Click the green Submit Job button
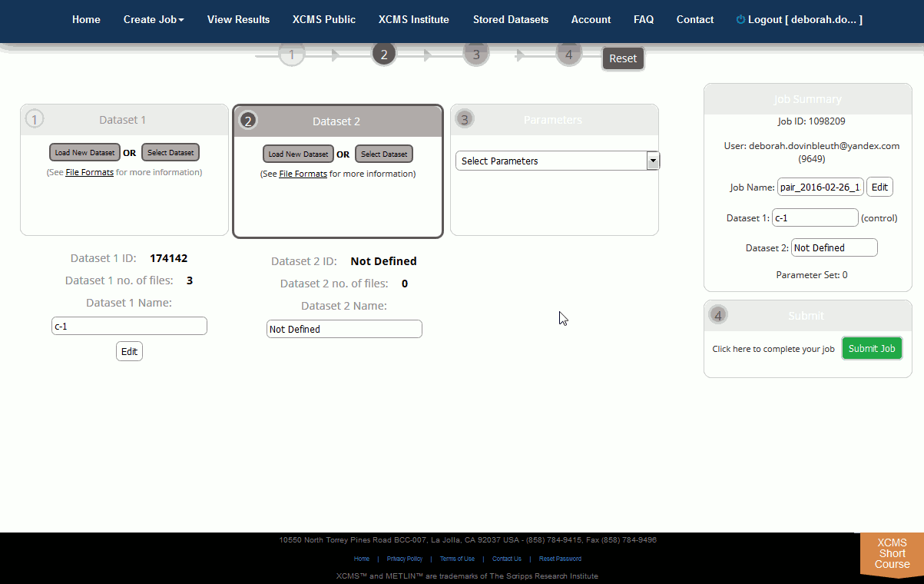 pyautogui.click(x=872, y=348)
